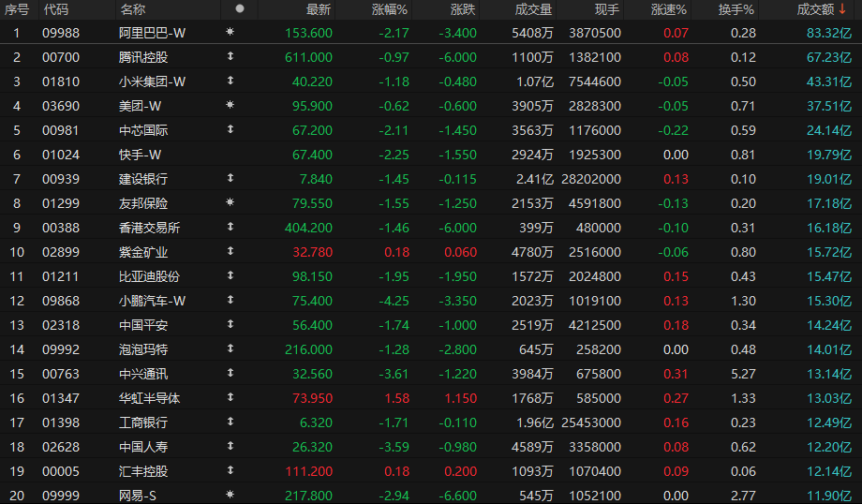Click the asterisk icon in the 阿里巴巴-W row
Viewport: 862px width, 504px height.
[230, 32]
